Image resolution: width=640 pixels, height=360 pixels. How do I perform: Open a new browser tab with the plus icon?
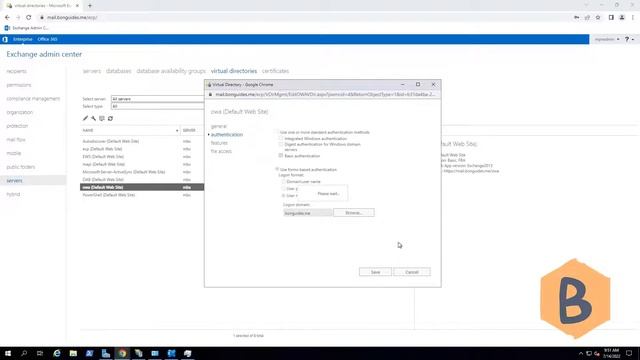90,6
